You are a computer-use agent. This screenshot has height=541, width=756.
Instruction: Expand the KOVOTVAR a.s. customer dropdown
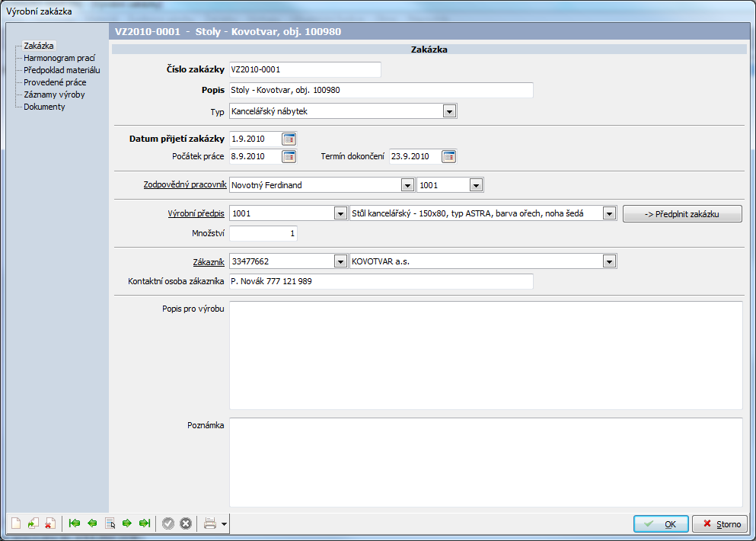point(608,262)
